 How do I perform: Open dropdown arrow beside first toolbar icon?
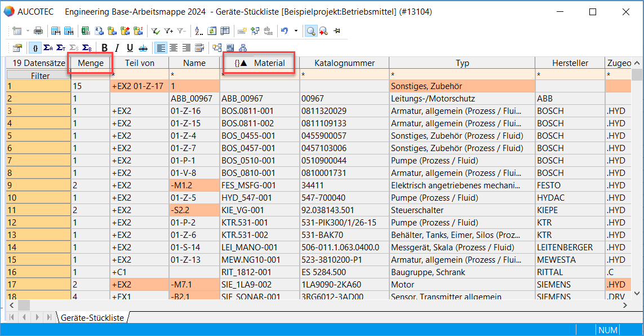click(x=27, y=31)
